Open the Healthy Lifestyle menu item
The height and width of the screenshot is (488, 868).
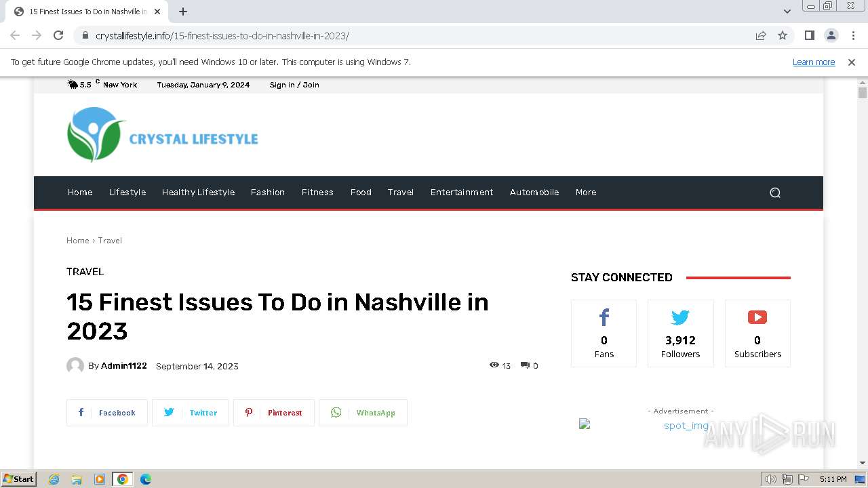point(198,192)
